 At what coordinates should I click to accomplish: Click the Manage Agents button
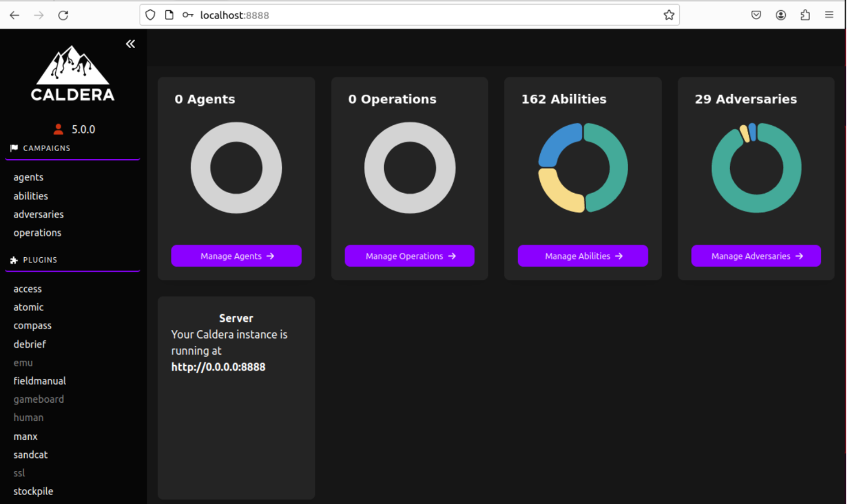click(236, 256)
